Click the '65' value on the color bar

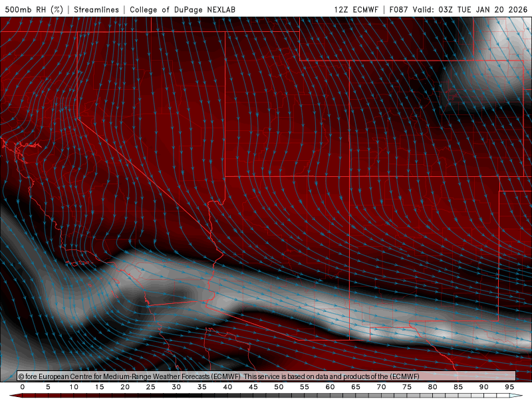coord(356,387)
